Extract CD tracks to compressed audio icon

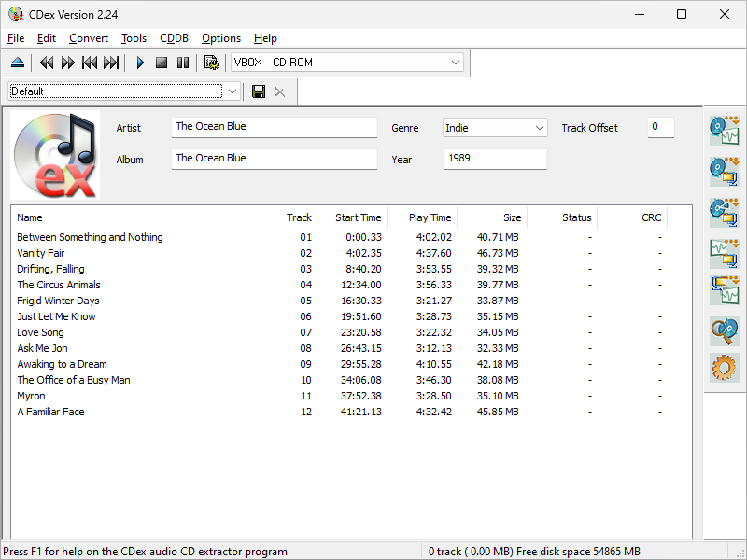tap(724, 171)
